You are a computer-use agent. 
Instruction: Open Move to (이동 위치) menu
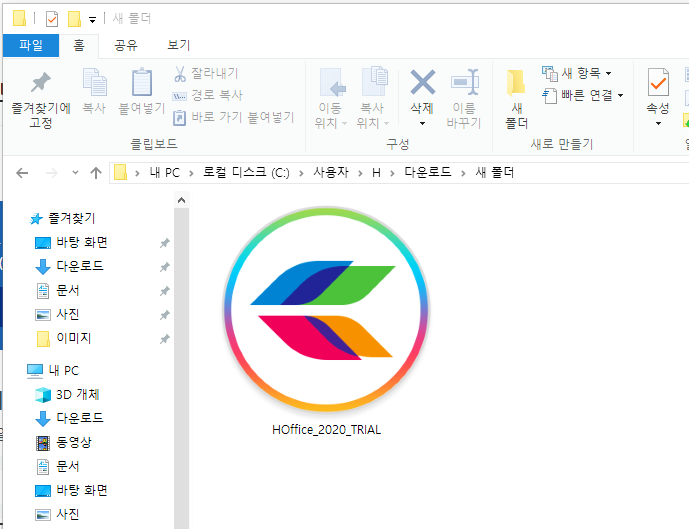coord(330,98)
